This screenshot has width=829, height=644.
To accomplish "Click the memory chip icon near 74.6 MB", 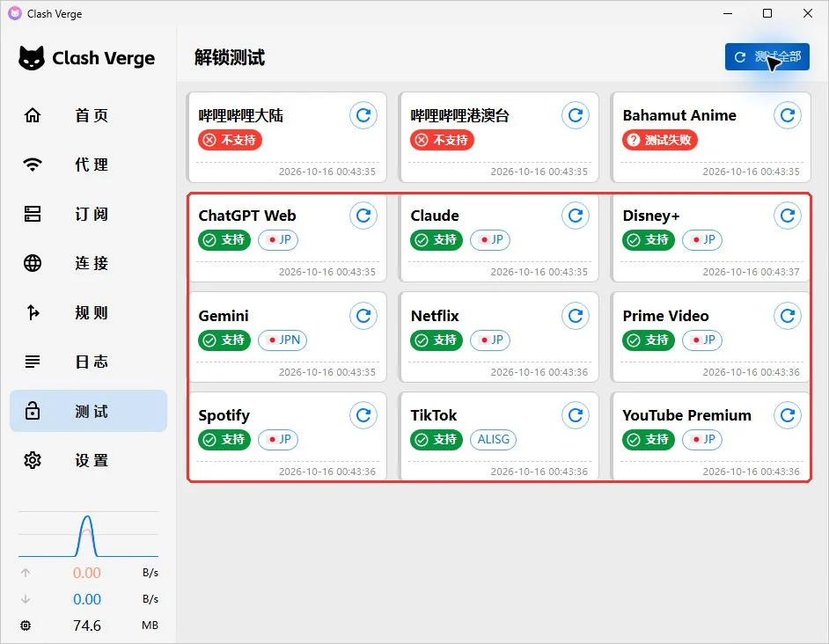I will click(26, 626).
